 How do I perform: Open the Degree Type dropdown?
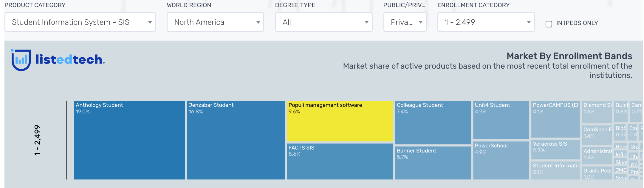(323, 22)
